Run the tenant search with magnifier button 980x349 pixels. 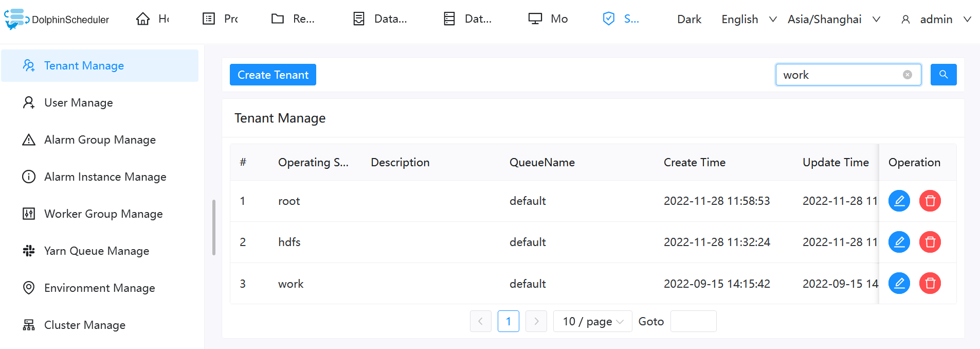(943, 75)
